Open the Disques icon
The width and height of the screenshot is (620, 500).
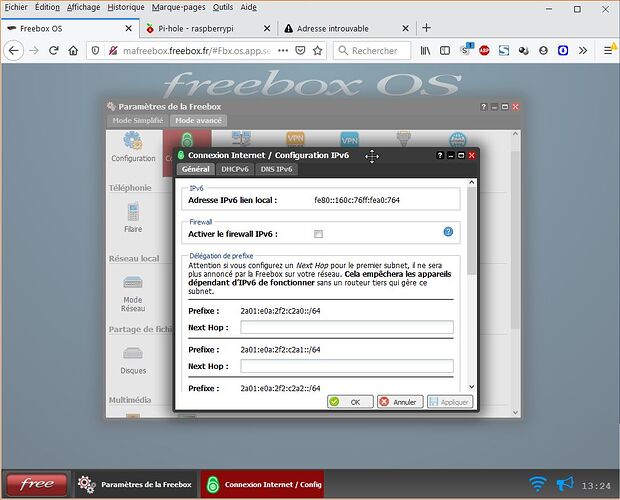pos(133,360)
